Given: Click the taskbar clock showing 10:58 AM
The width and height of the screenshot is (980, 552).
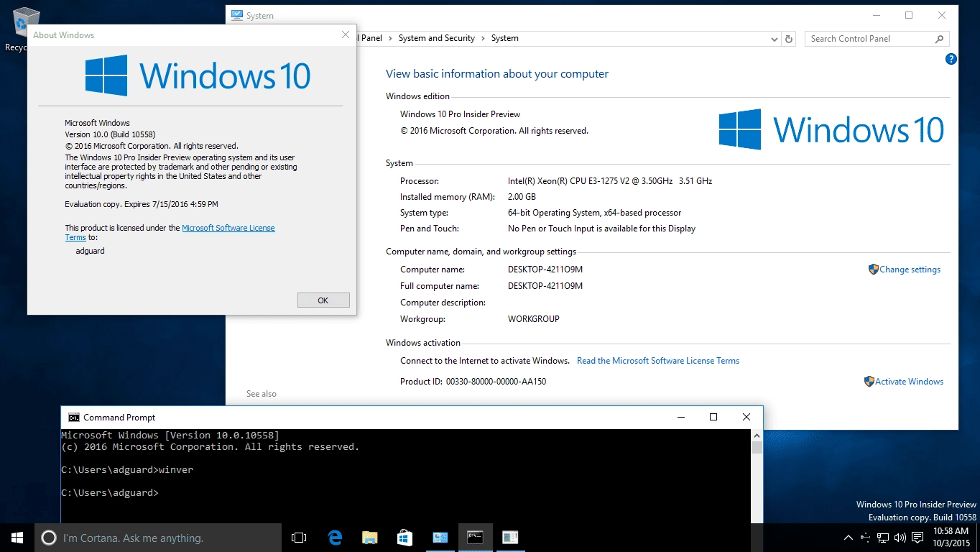Looking at the screenshot, I should click(953, 538).
